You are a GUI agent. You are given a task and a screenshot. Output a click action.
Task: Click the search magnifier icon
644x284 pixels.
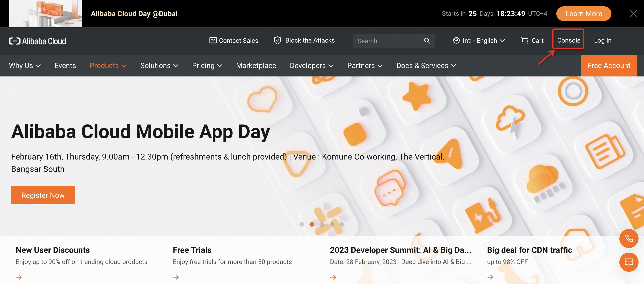[x=427, y=41]
